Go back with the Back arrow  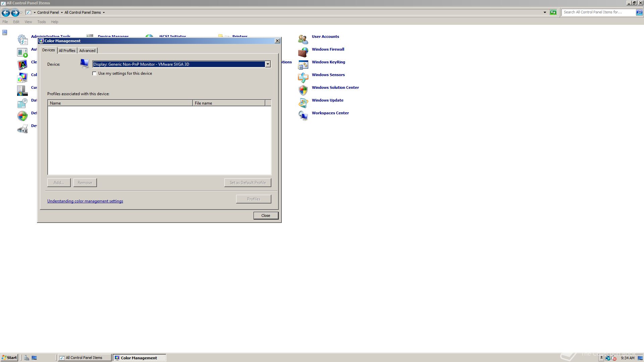[x=6, y=13]
